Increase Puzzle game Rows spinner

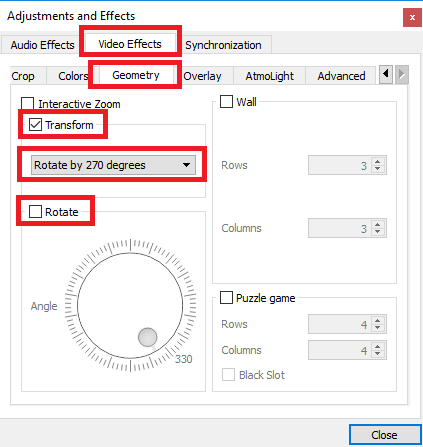[378, 321]
